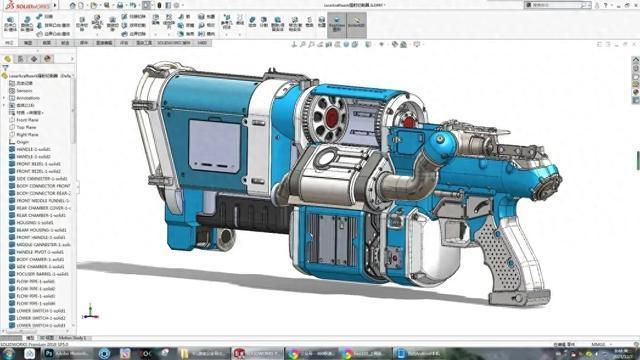Expand the feature tree panel chevron
This screenshot has width=640, height=360.
[x=72, y=59]
